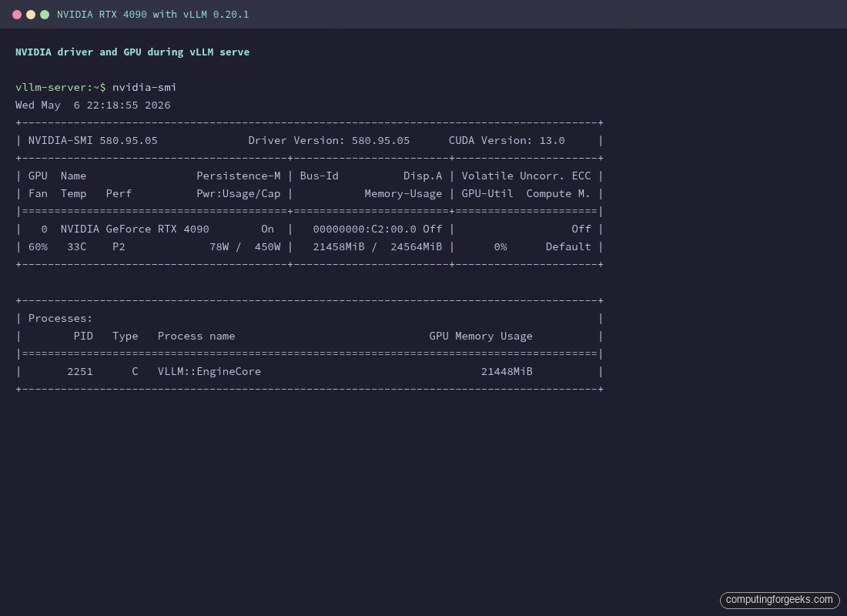The width and height of the screenshot is (847, 616).
Task: Click 'Driver Version: 580.95.05' text
Action: click(329, 140)
